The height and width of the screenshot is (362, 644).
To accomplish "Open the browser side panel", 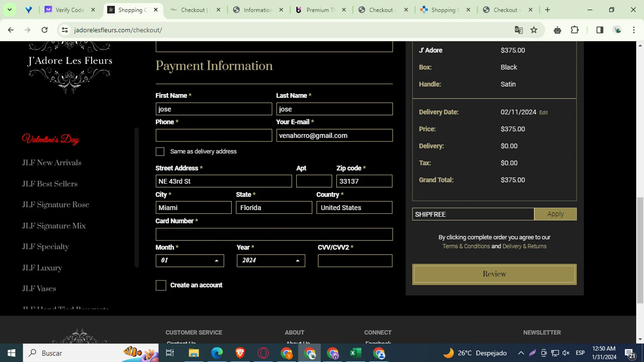I will 600,30.
